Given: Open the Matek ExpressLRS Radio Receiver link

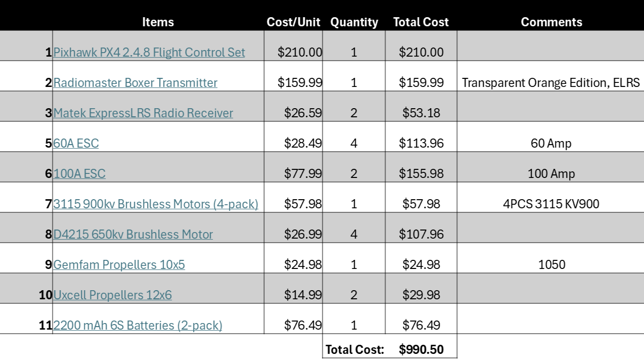Looking at the screenshot, I should (143, 113).
